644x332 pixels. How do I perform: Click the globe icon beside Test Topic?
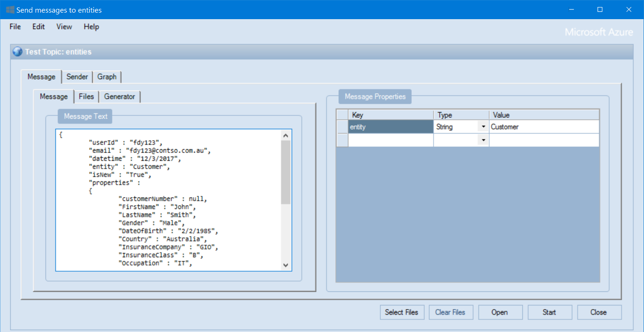[x=17, y=52]
